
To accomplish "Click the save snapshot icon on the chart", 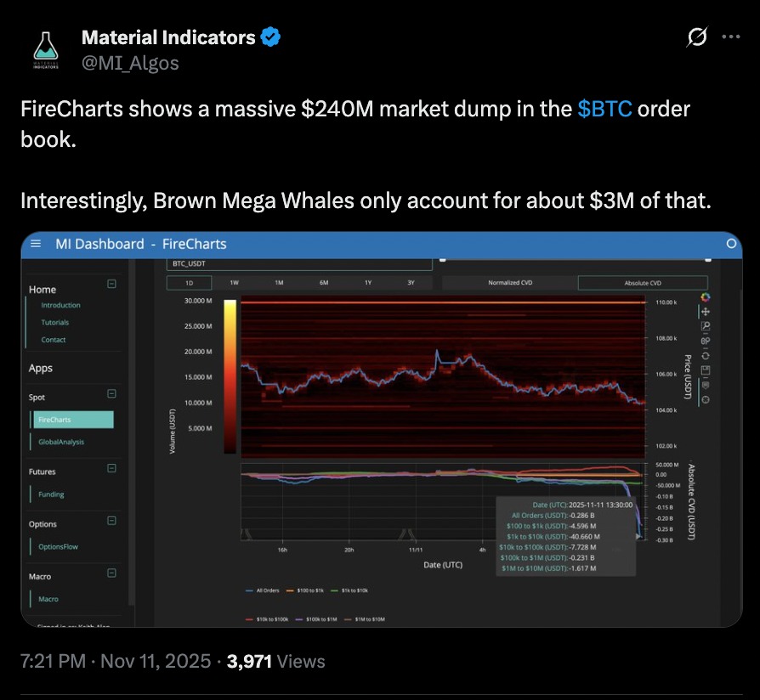I will (707, 370).
